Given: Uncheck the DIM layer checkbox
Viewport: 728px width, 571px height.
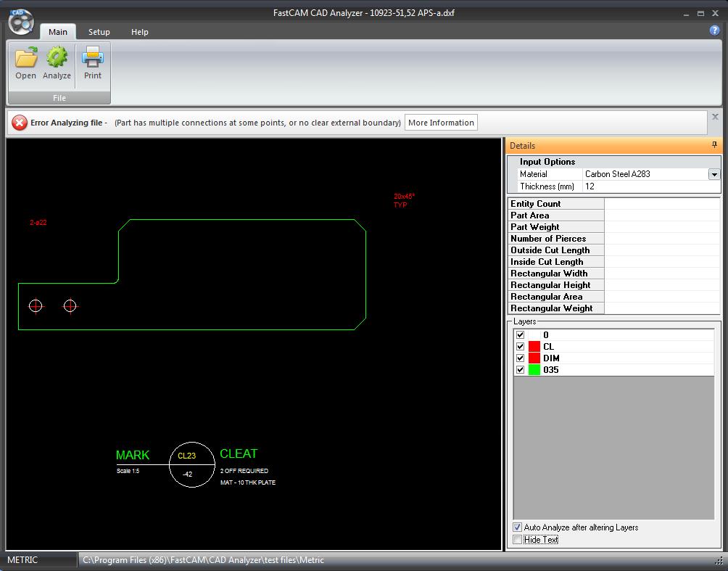Looking at the screenshot, I should pyautogui.click(x=520, y=358).
